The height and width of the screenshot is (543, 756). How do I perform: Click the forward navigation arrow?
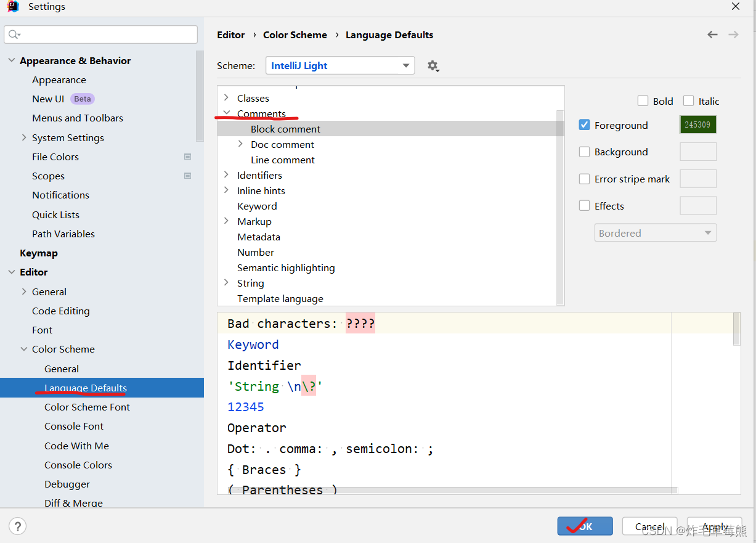click(733, 35)
